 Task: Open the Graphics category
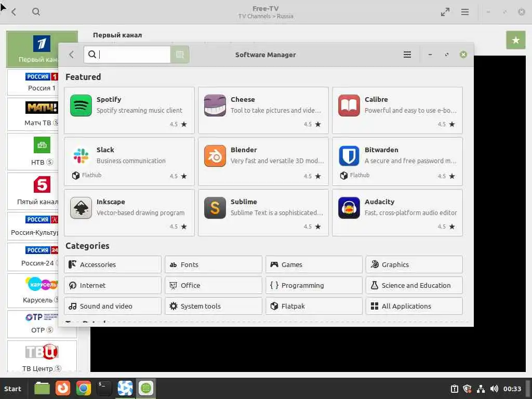pos(414,264)
